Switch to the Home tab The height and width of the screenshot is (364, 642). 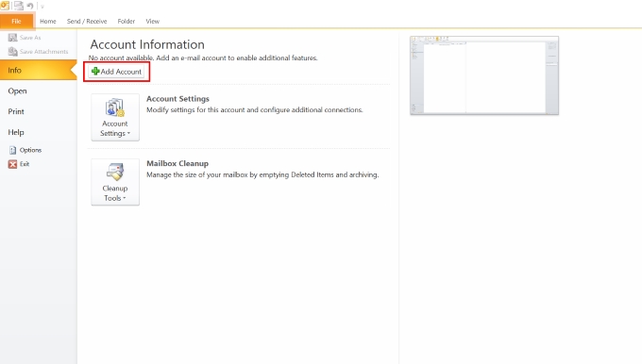(x=48, y=22)
